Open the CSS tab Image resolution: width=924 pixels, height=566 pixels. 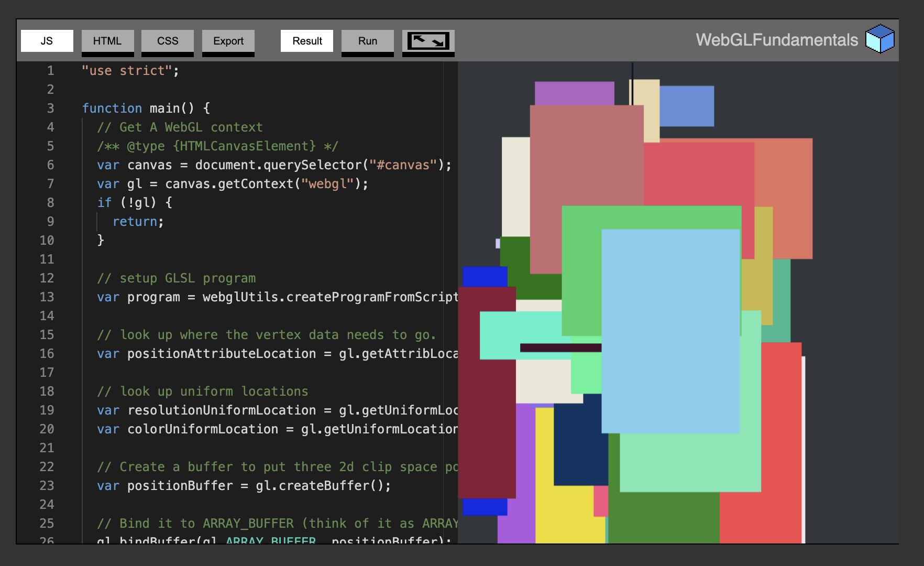(x=167, y=40)
